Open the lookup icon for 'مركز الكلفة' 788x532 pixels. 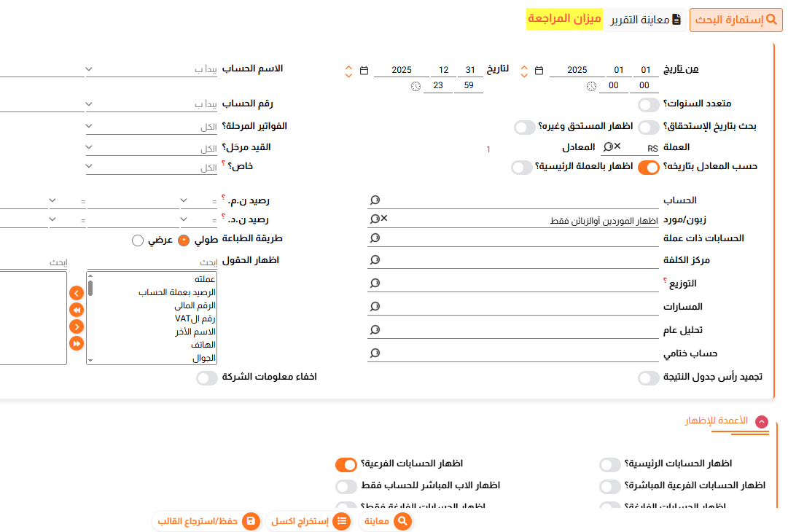tap(375, 259)
